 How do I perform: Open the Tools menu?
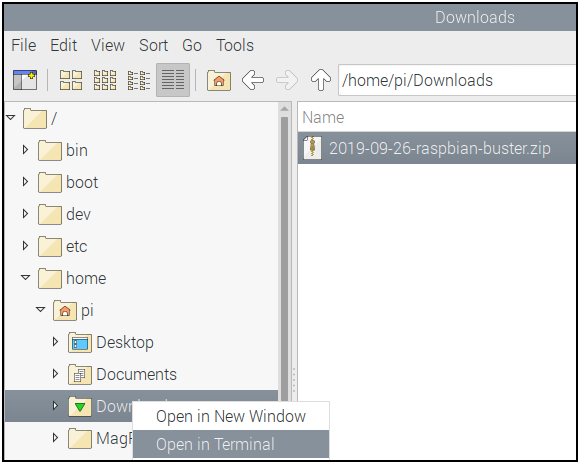(235, 46)
